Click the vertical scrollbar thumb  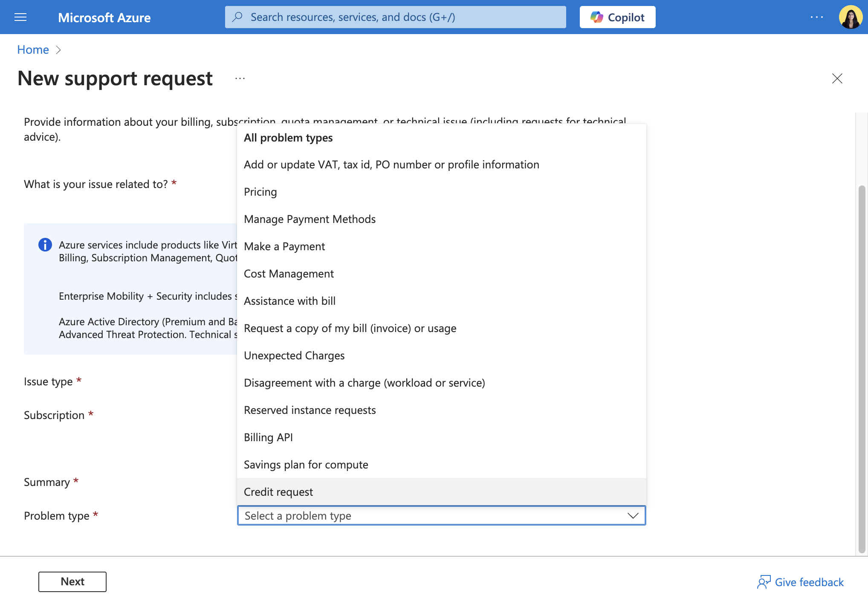[862, 369]
